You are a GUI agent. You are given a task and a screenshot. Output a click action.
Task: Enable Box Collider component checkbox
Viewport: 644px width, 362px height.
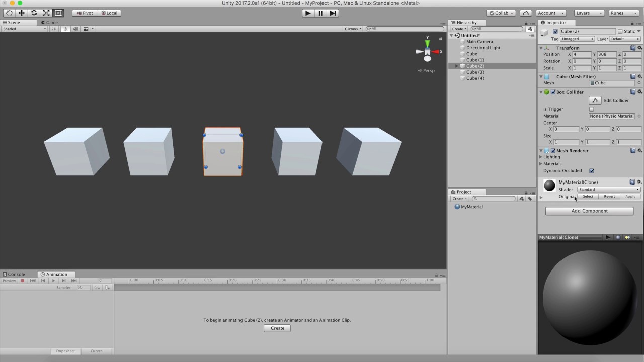click(553, 92)
